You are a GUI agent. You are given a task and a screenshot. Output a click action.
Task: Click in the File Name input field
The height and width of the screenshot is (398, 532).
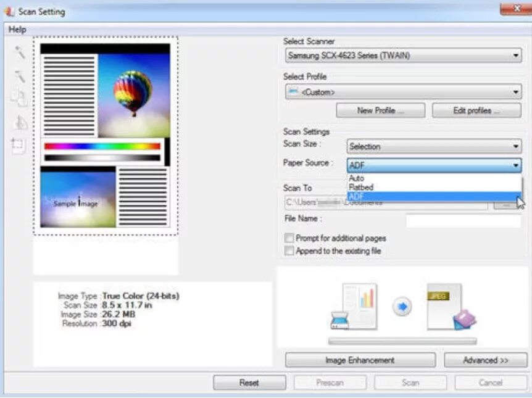(x=463, y=220)
